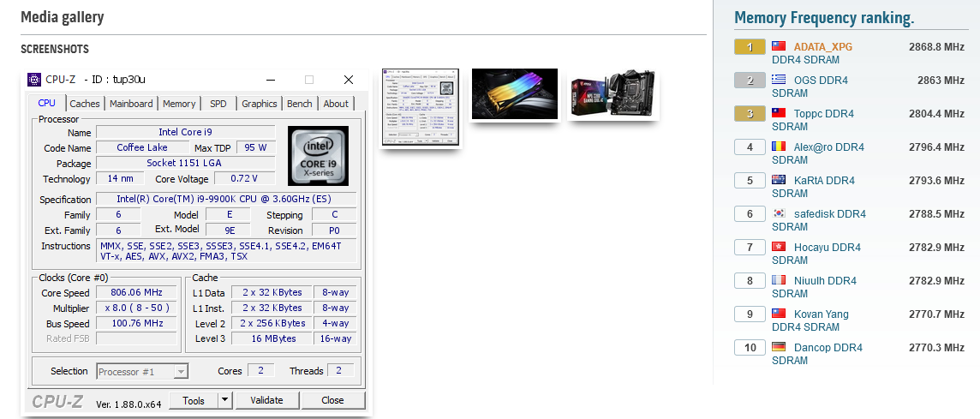The image size is (980, 419).
Task: Click the Greece flag next to OGS
Action: [x=778, y=80]
